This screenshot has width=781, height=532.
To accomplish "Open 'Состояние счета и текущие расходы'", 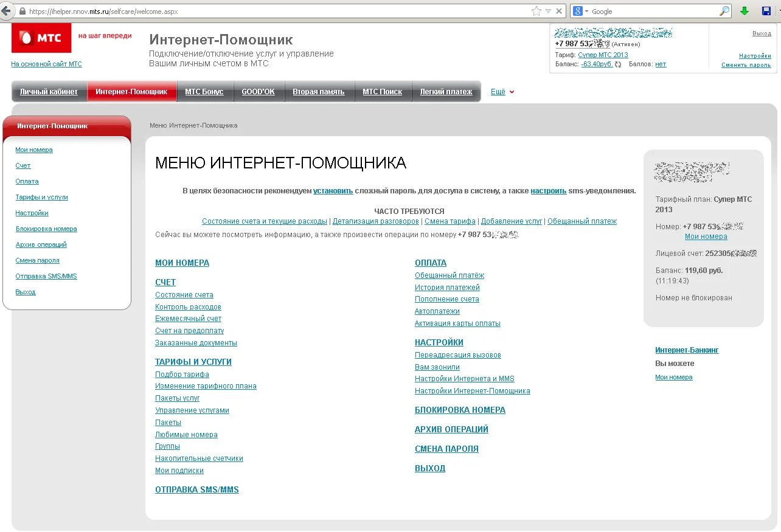I will point(265,221).
